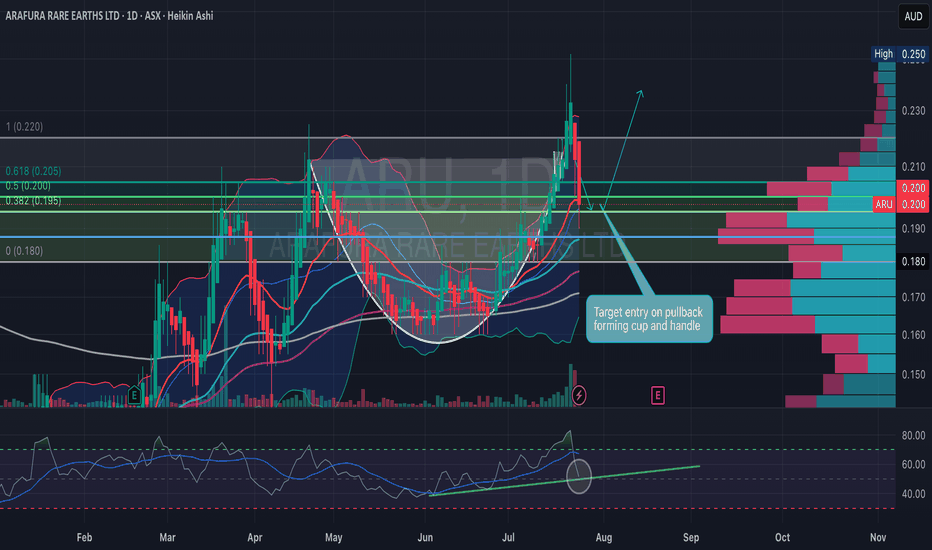The width and height of the screenshot is (932, 550).
Task: Select the green RSI trendline
Action: pyautogui.click(x=565, y=480)
